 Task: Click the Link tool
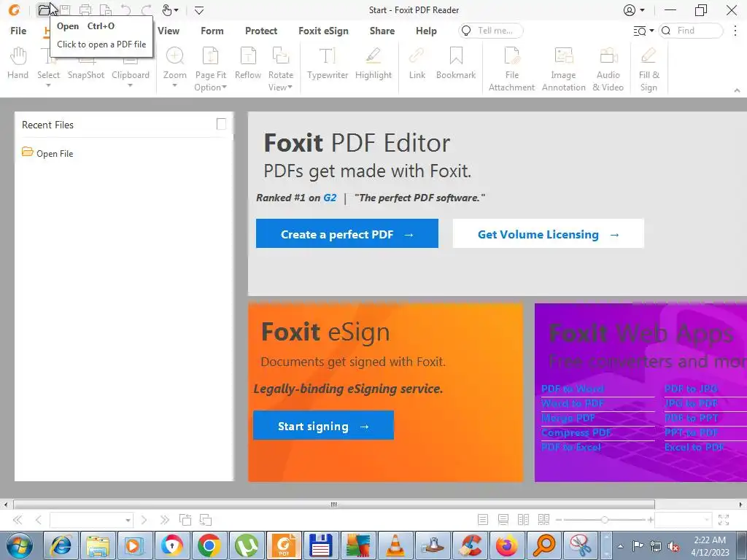417,63
